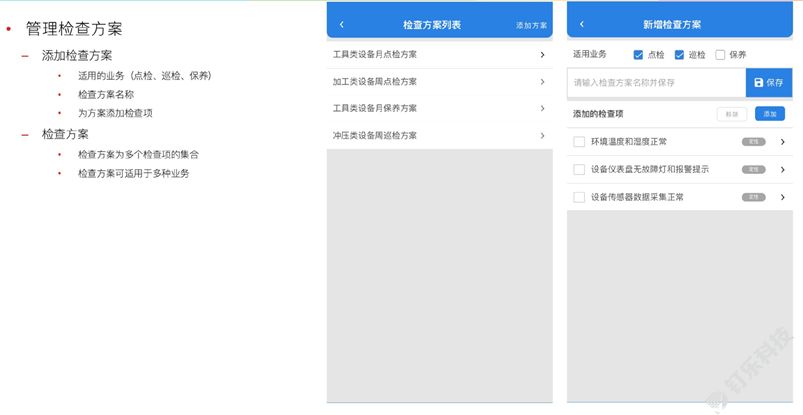Open 加工类设备周点检方案 entry
The image size is (803, 415).
[x=439, y=81]
